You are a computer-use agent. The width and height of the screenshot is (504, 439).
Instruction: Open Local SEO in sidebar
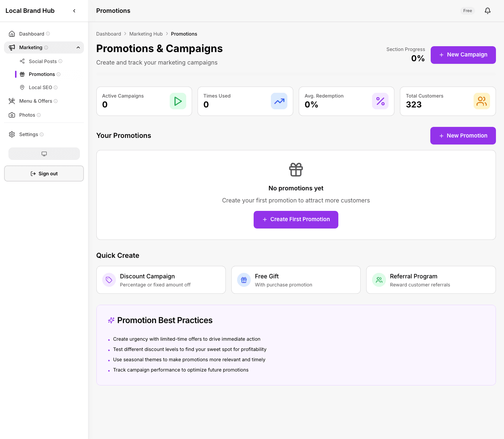coord(40,88)
